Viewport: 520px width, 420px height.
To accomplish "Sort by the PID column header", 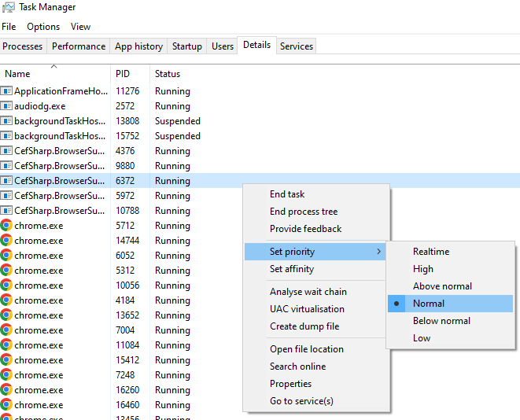I will tap(123, 74).
